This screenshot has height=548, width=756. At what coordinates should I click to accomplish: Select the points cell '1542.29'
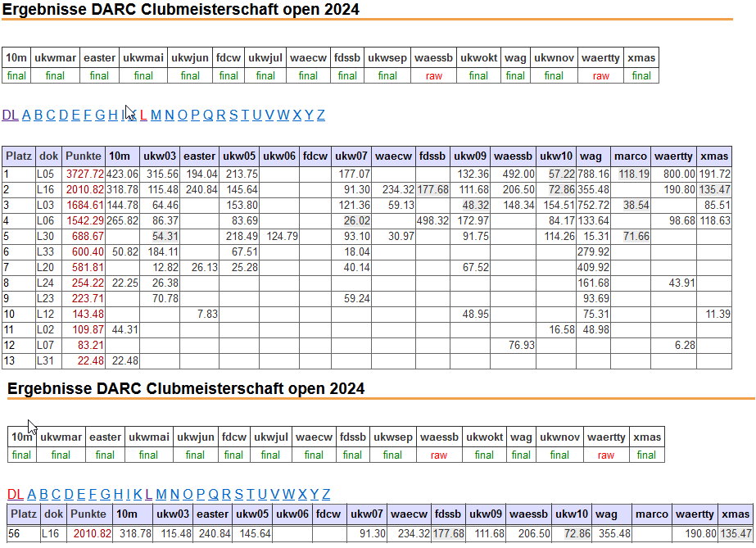tap(84, 220)
